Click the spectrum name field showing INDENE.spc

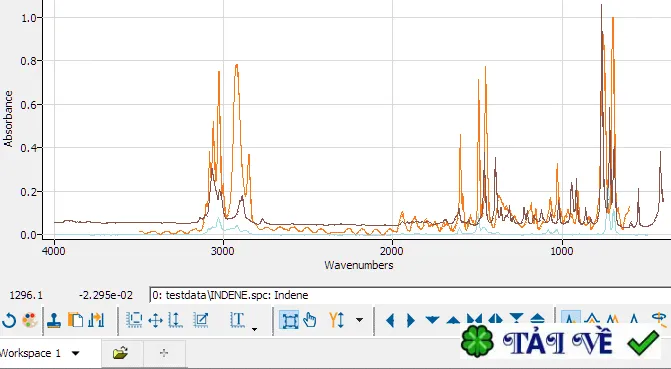(410, 295)
